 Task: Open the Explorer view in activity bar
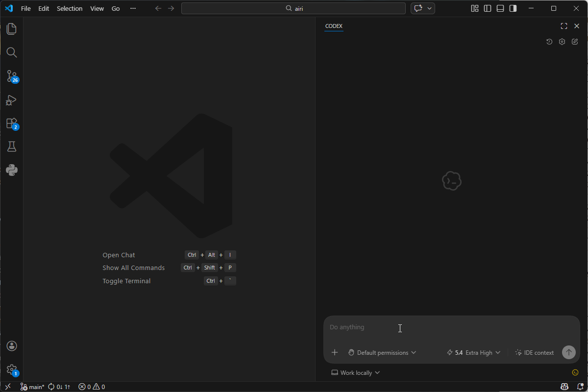click(x=12, y=29)
